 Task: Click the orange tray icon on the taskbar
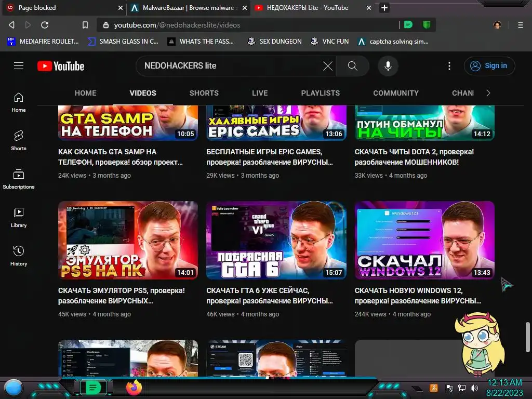(x=434, y=388)
